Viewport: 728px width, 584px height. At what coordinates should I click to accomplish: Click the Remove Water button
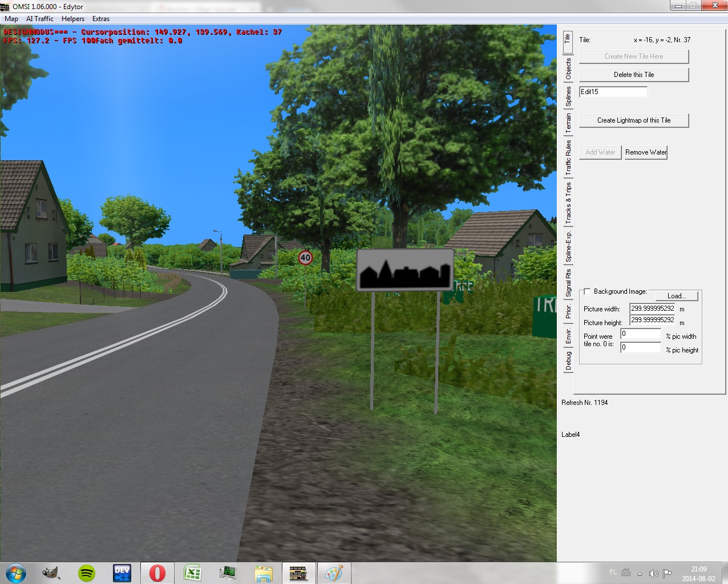(x=646, y=152)
